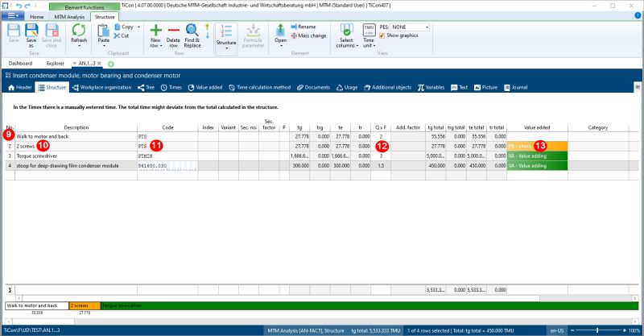Select row Torque screwdriver
Image resolution: width=644 pixels, height=336 pixels.
(321, 156)
